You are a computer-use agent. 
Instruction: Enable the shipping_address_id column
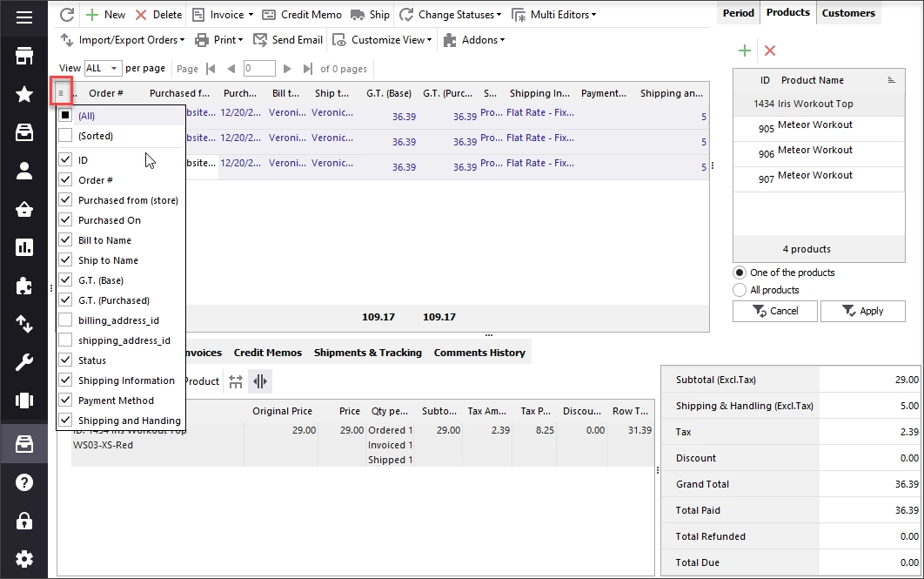pos(65,340)
